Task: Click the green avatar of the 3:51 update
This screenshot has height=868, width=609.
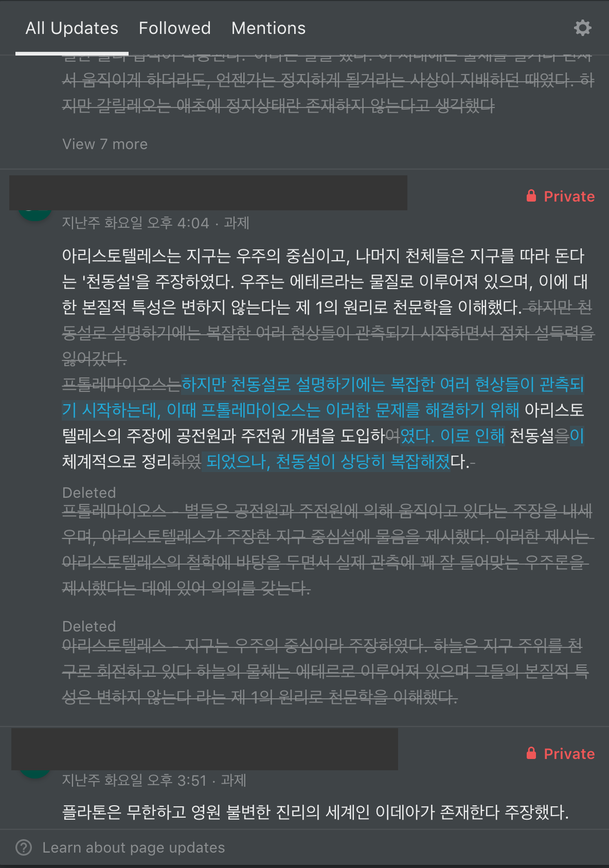Action: 35,773
